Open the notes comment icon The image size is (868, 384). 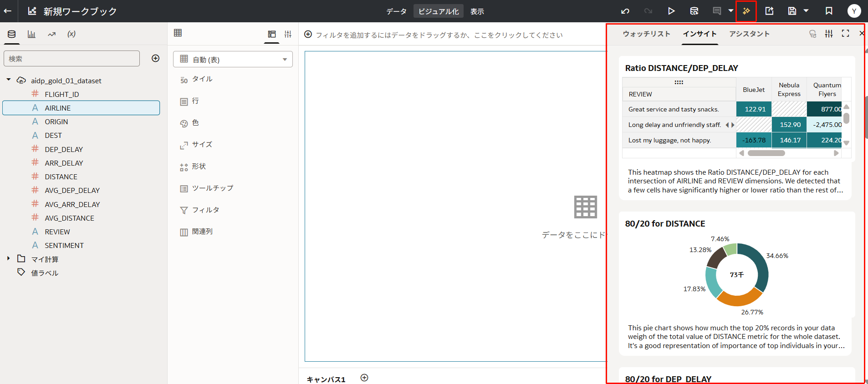click(x=717, y=11)
